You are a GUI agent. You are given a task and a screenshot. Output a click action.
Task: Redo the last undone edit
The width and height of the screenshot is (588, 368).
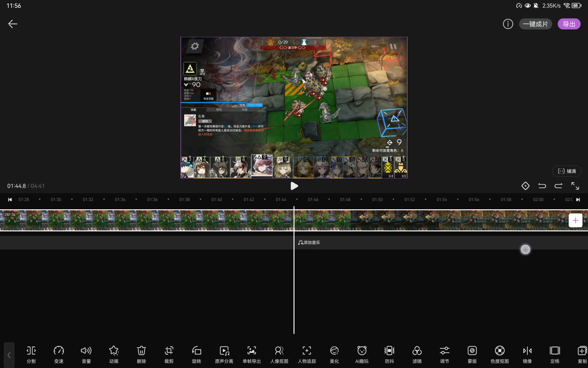click(x=559, y=186)
